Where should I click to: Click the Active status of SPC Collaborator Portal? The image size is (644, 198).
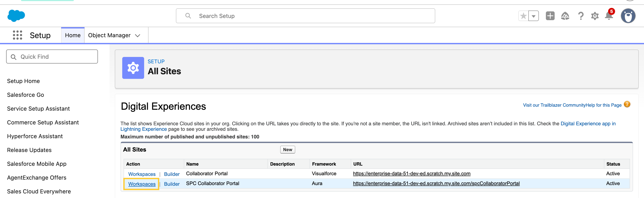613,183
